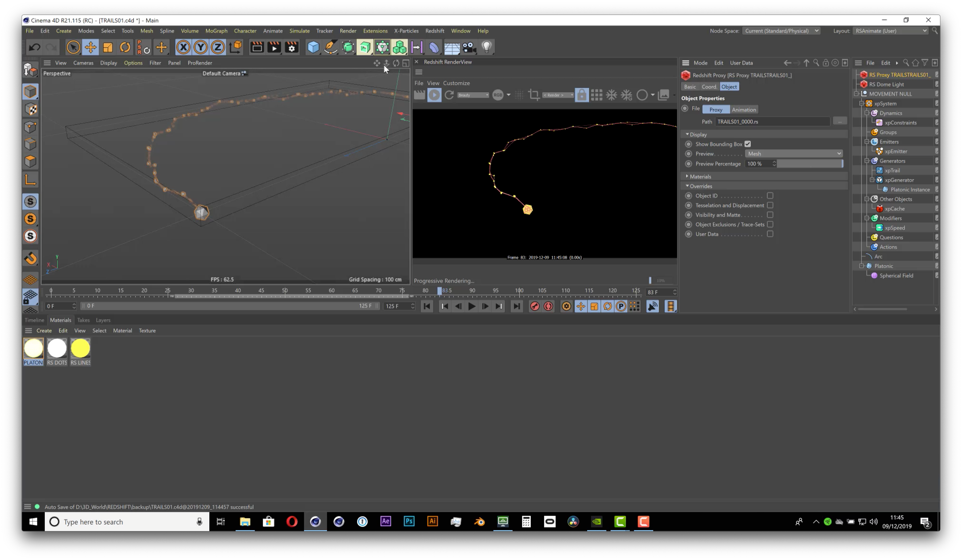This screenshot has height=560, width=962.
Task: Toggle the X axis lock
Action: pyautogui.click(x=183, y=47)
